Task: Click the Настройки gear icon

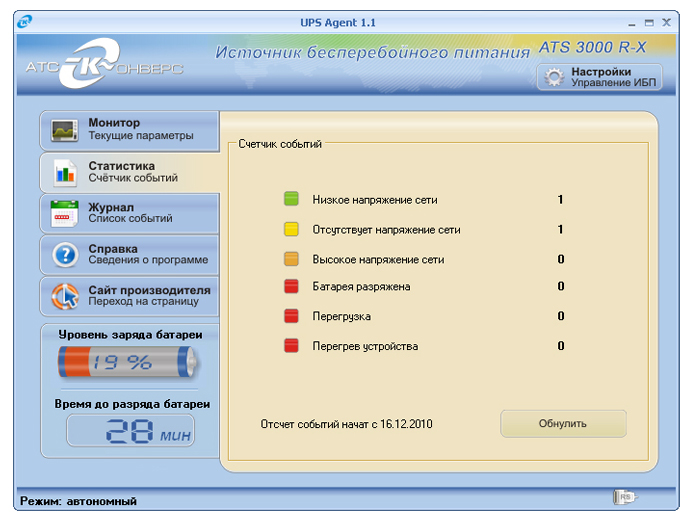Action: [554, 77]
